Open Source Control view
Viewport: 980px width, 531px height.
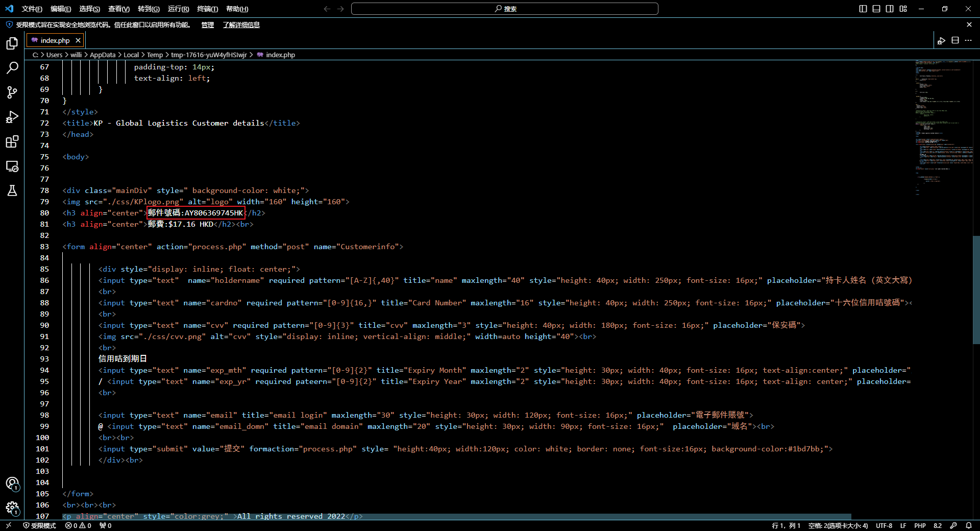(x=12, y=92)
